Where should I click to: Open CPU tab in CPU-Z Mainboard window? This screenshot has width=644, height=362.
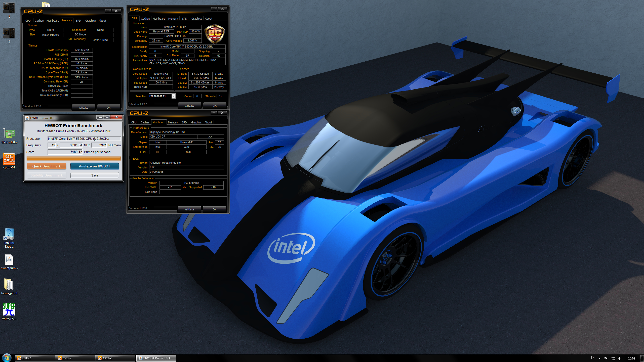(134, 122)
